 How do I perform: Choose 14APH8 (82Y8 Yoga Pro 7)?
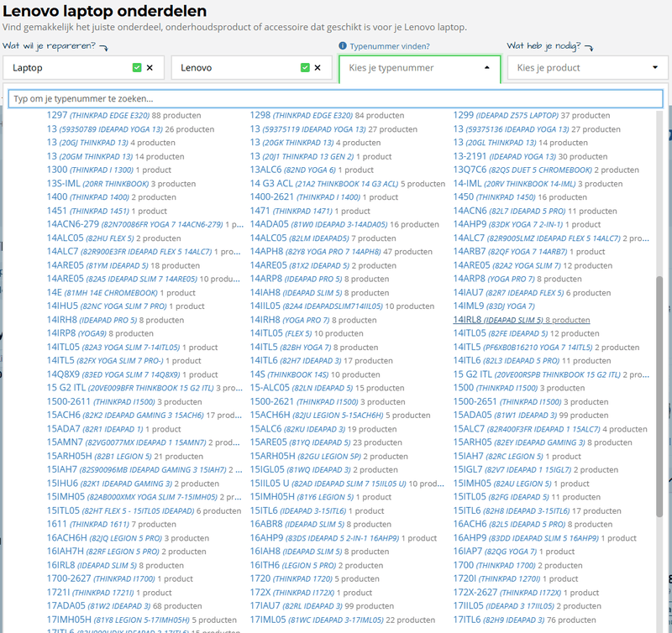click(x=341, y=251)
